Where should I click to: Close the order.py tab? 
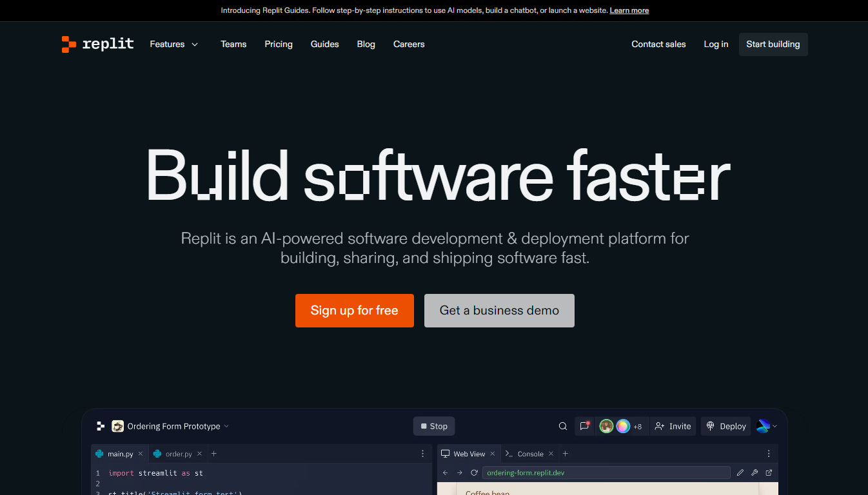199,454
